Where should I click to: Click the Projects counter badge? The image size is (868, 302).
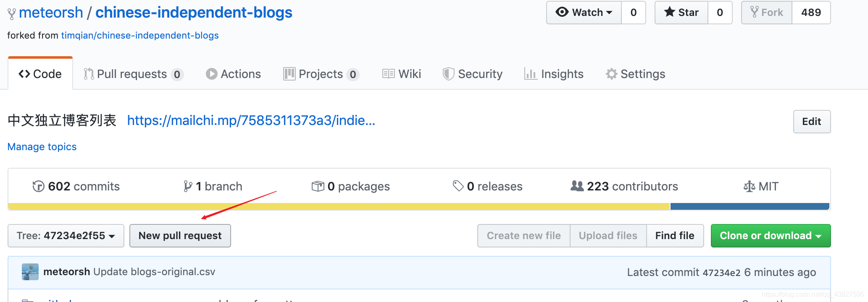tap(353, 74)
